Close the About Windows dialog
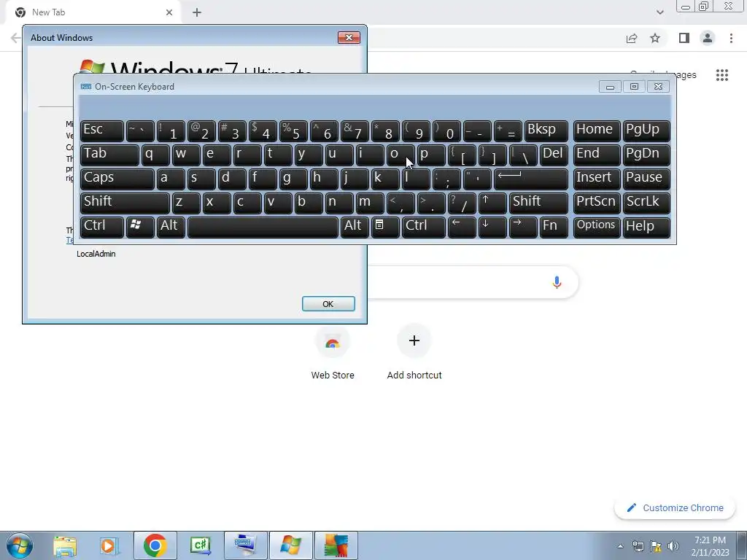The width and height of the screenshot is (747, 560). click(x=349, y=38)
